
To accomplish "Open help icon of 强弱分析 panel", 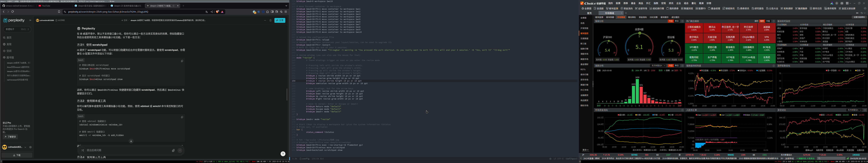I will [682, 21].
